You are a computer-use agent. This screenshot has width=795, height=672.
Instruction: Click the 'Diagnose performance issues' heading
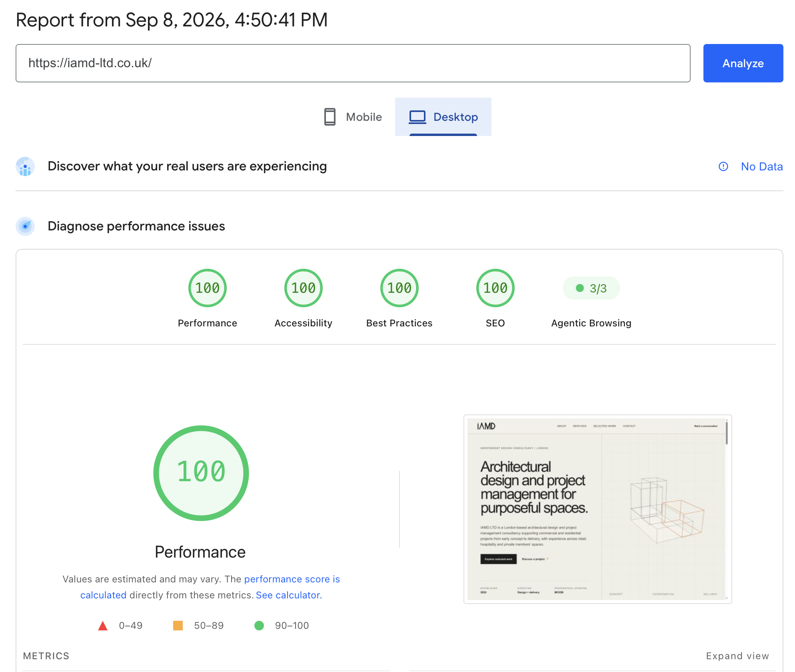(x=136, y=226)
